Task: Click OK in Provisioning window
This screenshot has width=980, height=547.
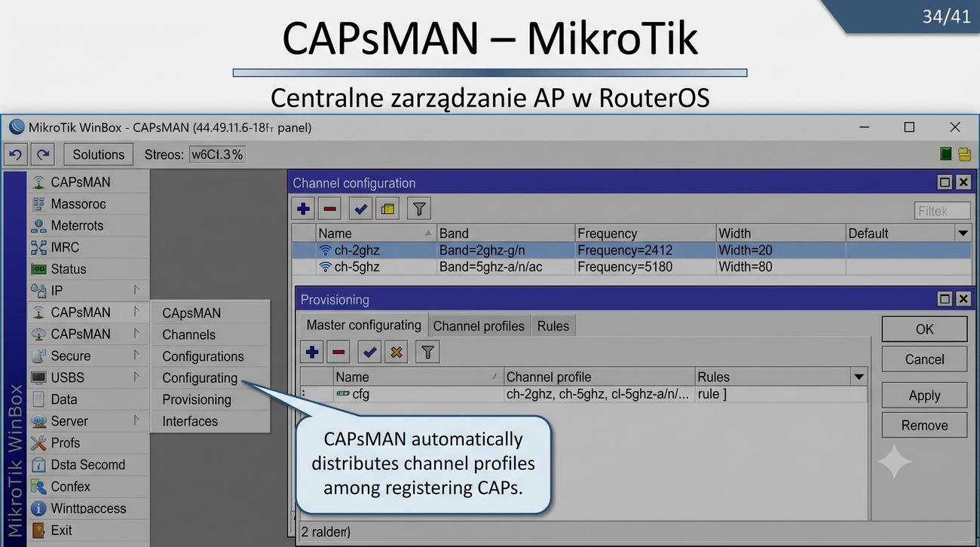Action: 924,329
